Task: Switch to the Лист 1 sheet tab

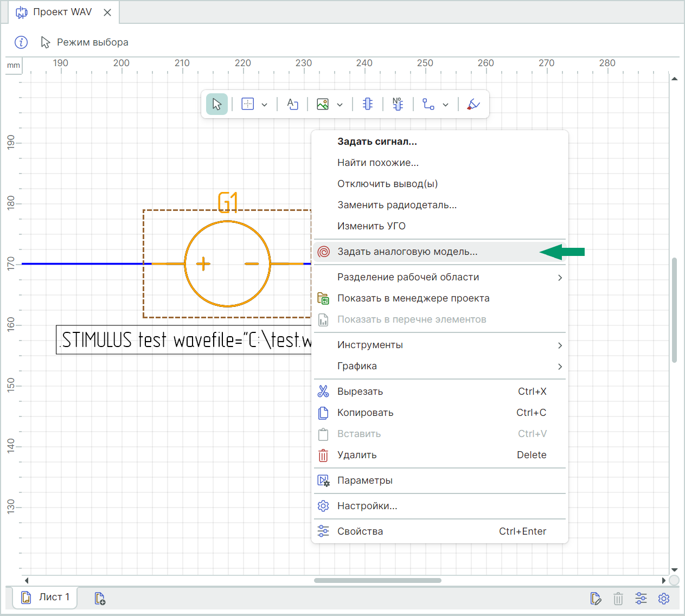Action: coord(46,597)
